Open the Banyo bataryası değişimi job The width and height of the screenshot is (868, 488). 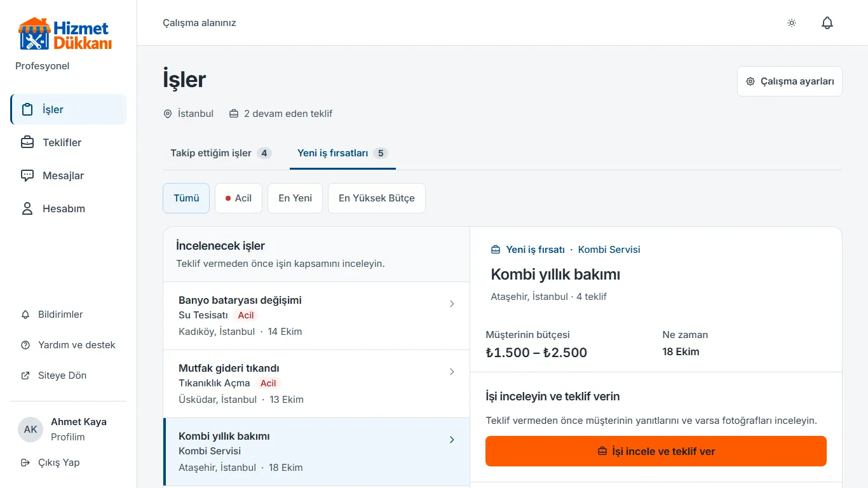(316, 316)
